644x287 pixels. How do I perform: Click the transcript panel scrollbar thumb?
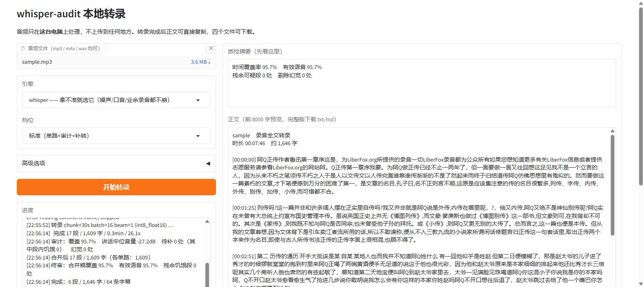pos(612,185)
